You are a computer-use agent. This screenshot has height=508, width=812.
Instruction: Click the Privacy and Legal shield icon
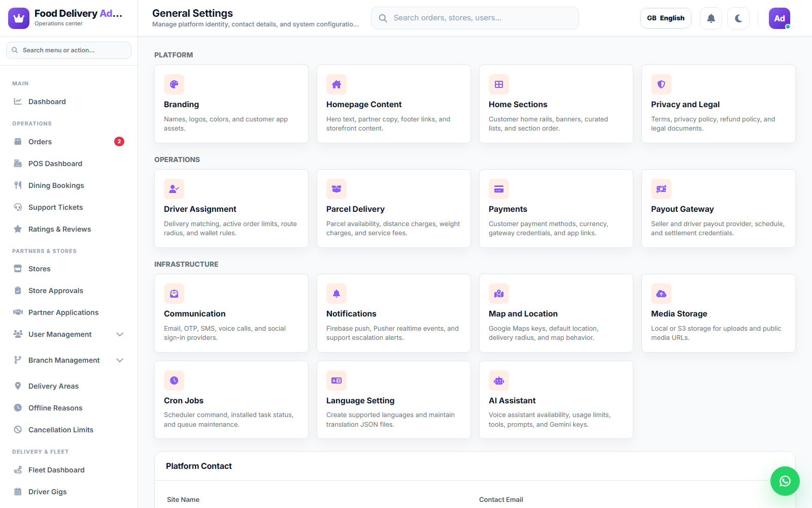(661, 84)
